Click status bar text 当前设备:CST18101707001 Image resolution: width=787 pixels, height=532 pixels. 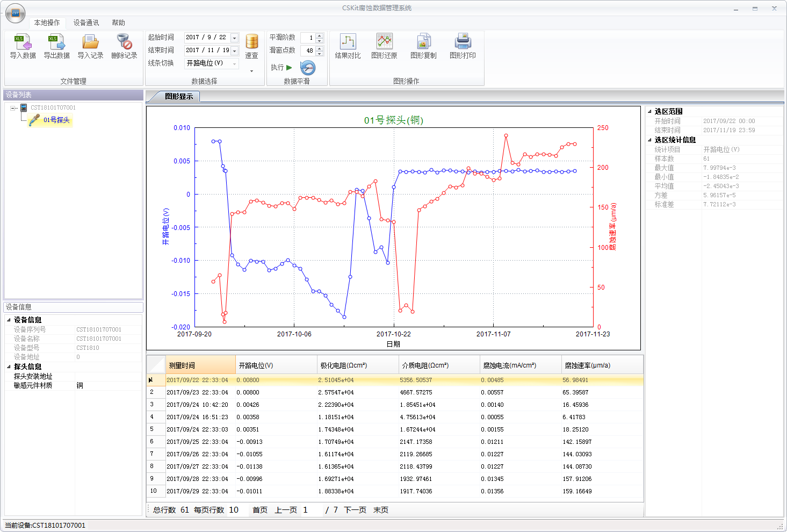coord(45,526)
